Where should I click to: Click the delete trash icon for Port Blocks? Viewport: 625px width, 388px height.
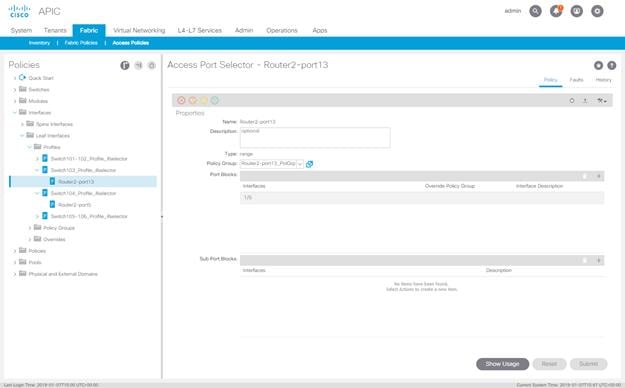tap(585, 176)
